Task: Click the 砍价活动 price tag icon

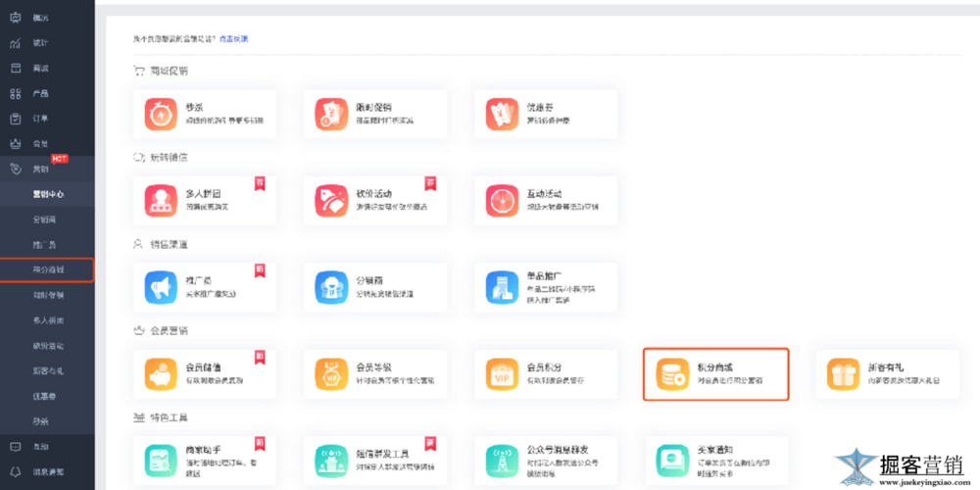Action: (330, 201)
